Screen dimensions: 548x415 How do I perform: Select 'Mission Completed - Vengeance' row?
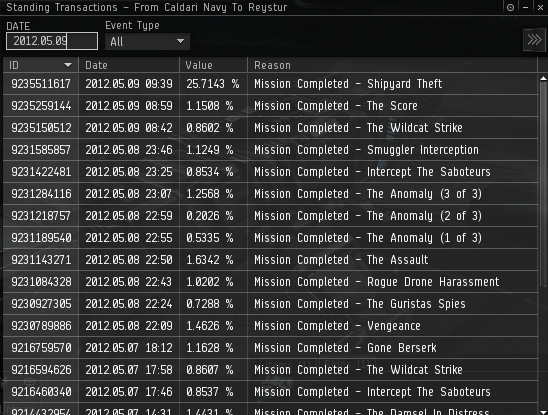point(270,326)
